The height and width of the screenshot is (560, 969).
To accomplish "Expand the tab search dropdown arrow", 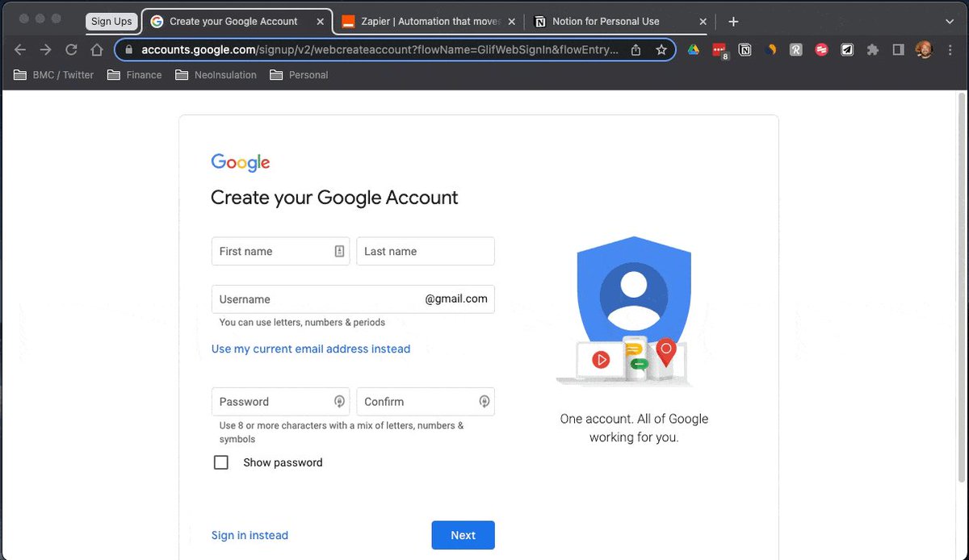I will [949, 22].
